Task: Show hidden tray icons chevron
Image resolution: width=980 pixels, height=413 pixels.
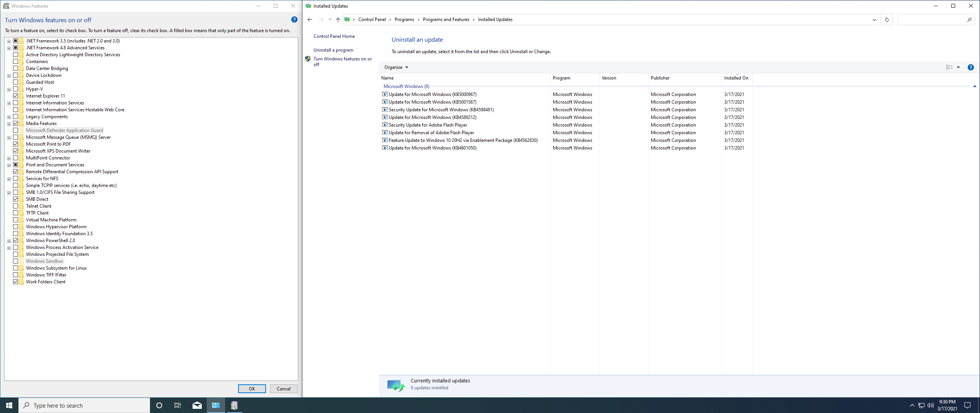Action: coord(912,405)
